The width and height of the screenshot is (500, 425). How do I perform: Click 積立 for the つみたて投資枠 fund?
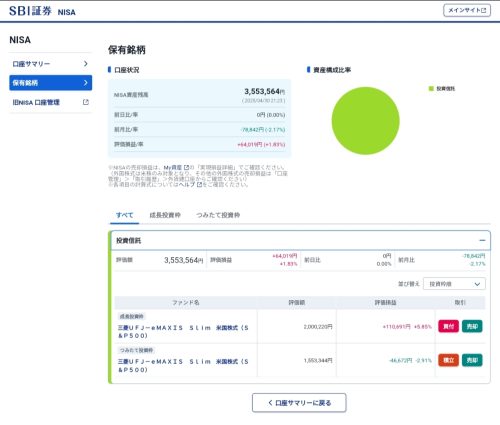click(x=449, y=360)
